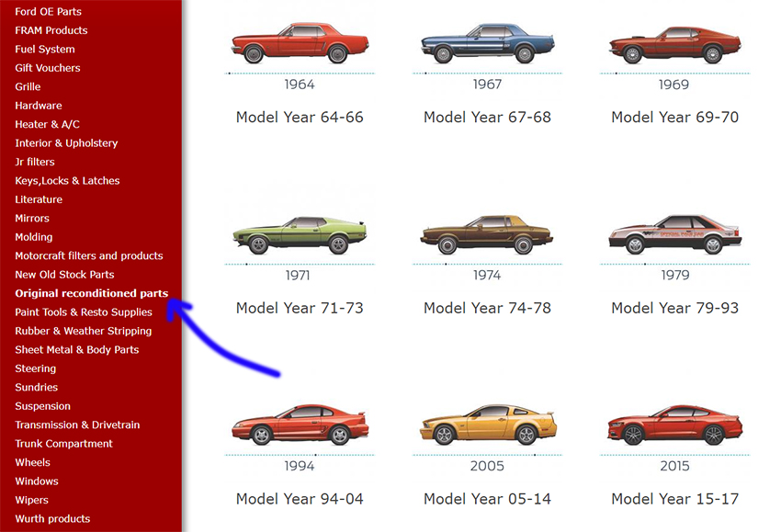Select Transmission & Drivetrain in sidebar

click(77, 424)
